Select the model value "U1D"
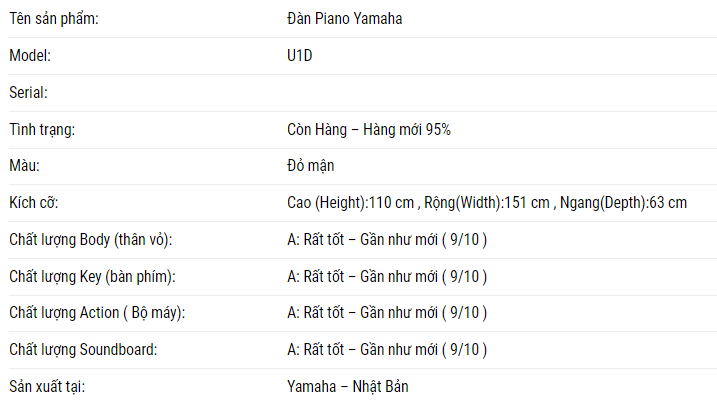Screen dimensions: 717x402 tap(300, 56)
